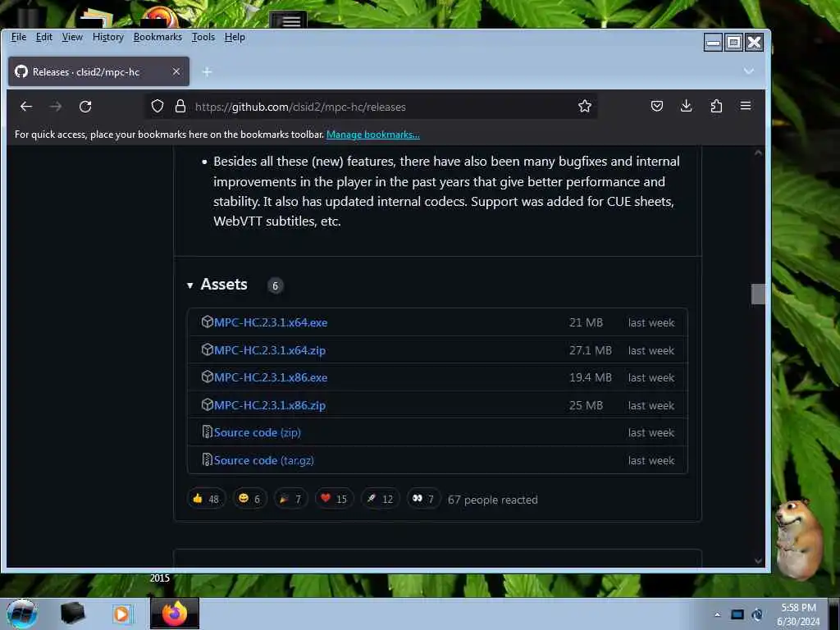The height and width of the screenshot is (630, 840).
Task: Click the package icon beside MPC-HC.2.3.1.x64.exe
Action: coord(208,322)
